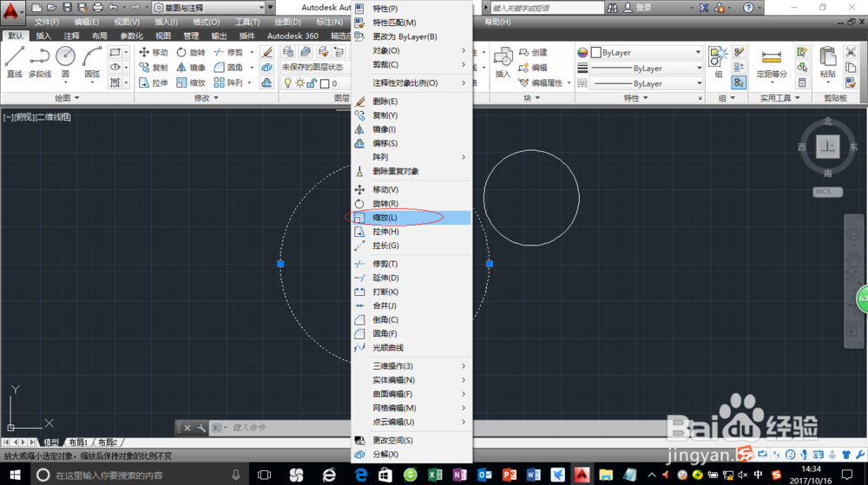868x485 pixels.
Task: Switch to the Insert (插入) ribbon tab
Action: pyautogui.click(x=43, y=36)
